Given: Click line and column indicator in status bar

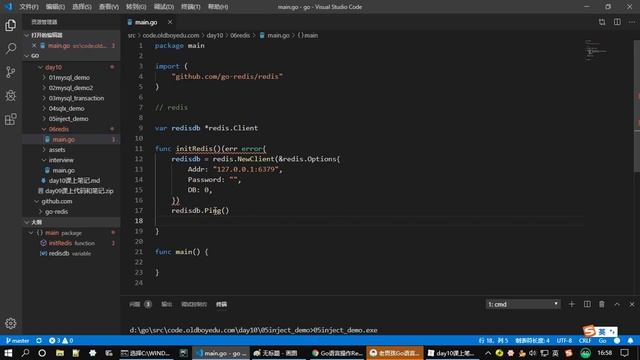Looking at the screenshot, I should click(493, 340).
